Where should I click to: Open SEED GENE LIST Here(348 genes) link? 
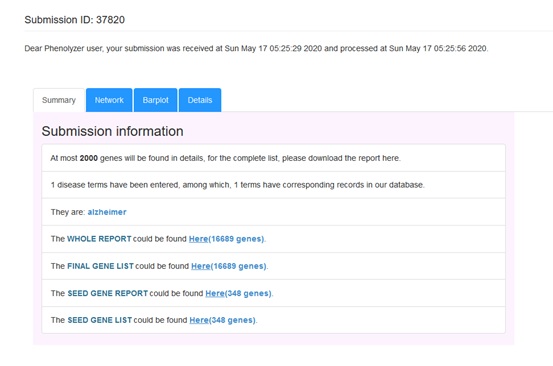click(x=223, y=320)
